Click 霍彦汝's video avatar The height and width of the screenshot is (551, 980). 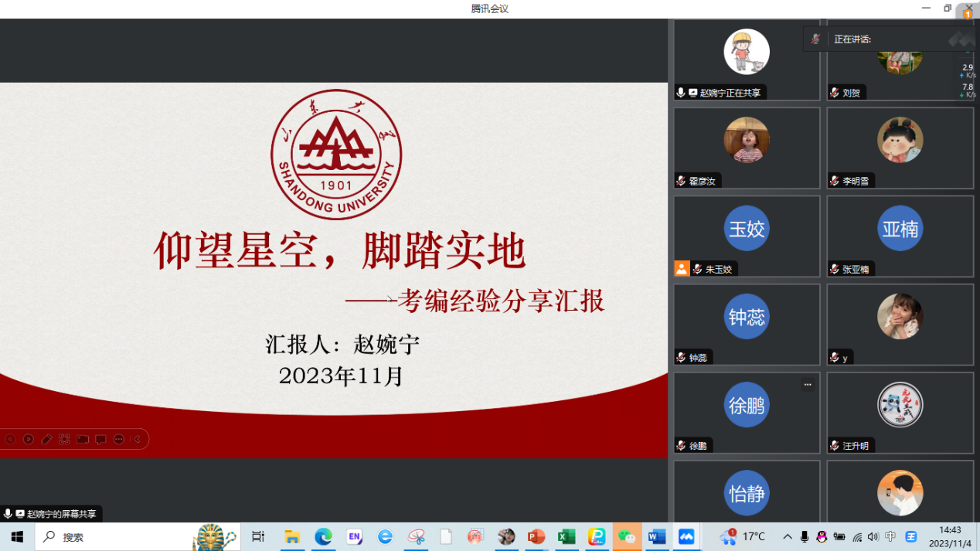[x=747, y=140]
